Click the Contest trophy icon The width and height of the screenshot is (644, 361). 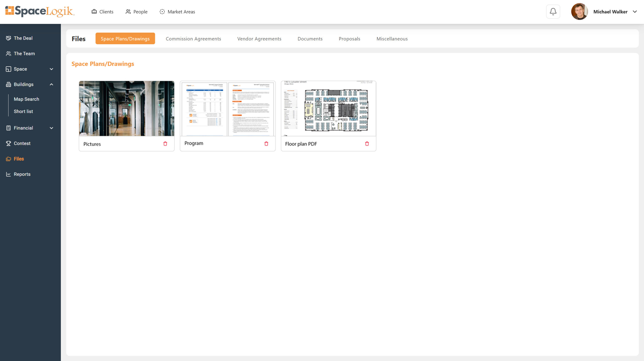click(x=8, y=143)
